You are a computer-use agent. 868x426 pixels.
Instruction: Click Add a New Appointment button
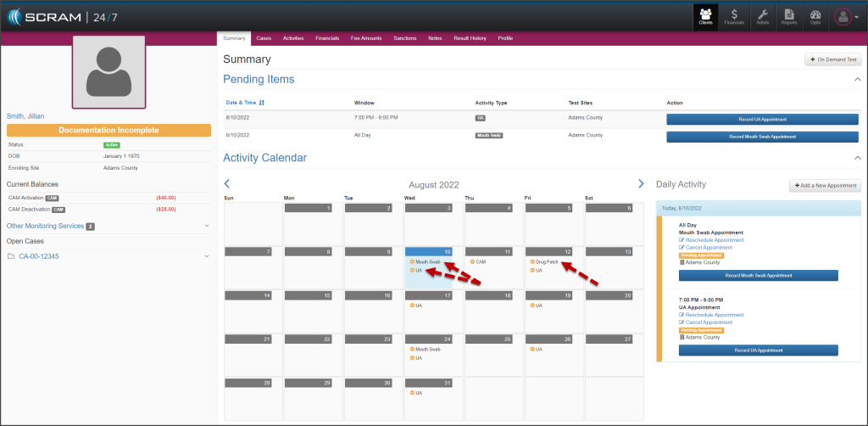pos(825,185)
